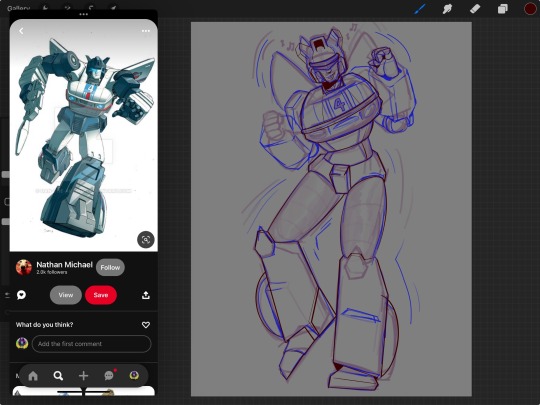Tap the View button
This screenshot has height=405, width=540.
[66, 295]
